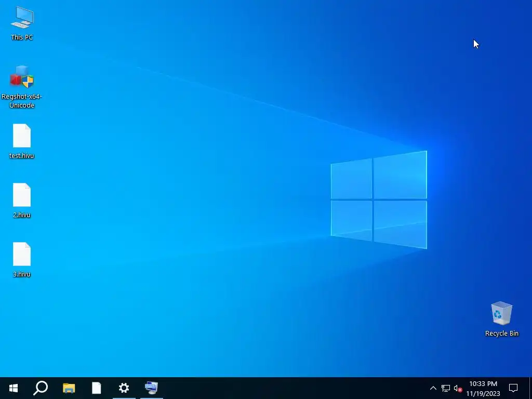Open the Action Center notifications icon
Screen dimensions: 532x399
(x=513, y=388)
